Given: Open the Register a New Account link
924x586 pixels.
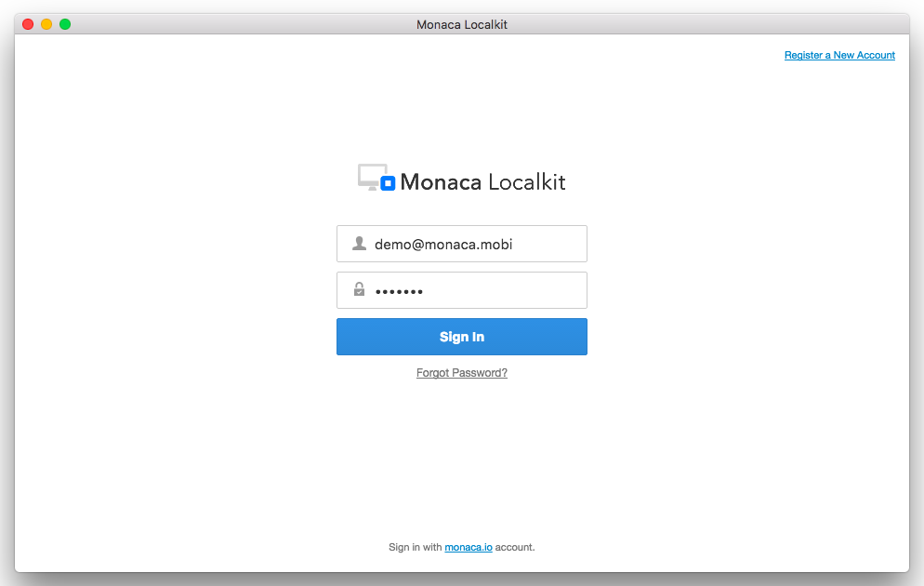Looking at the screenshot, I should point(839,55).
